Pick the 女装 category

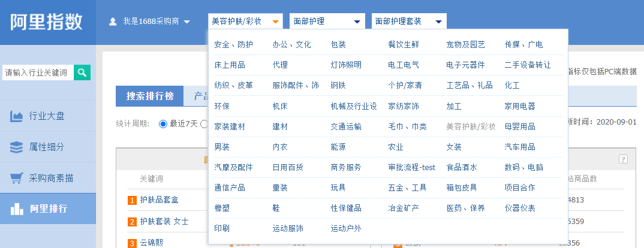(454, 147)
